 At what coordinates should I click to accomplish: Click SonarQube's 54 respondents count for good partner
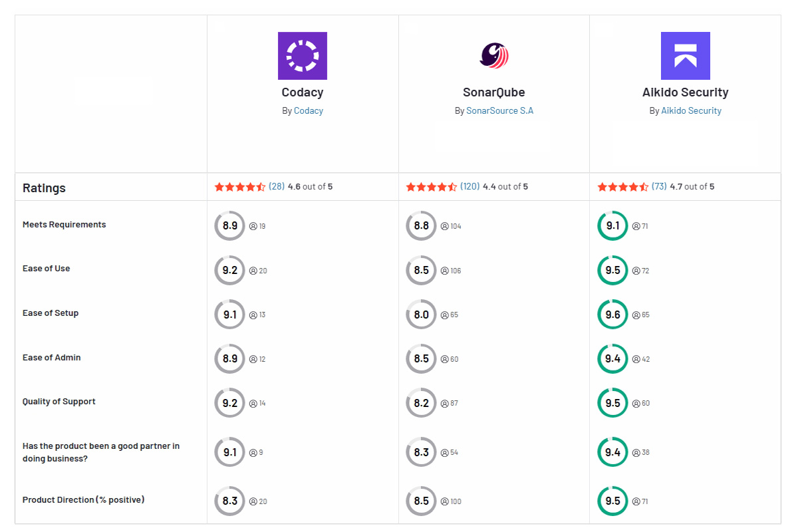point(450,452)
